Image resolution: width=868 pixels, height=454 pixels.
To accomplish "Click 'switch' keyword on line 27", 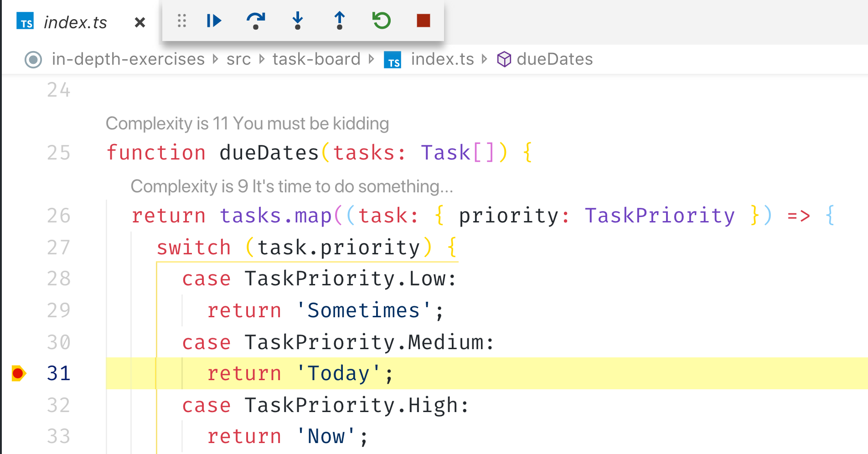I will click(x=194, y=248).
